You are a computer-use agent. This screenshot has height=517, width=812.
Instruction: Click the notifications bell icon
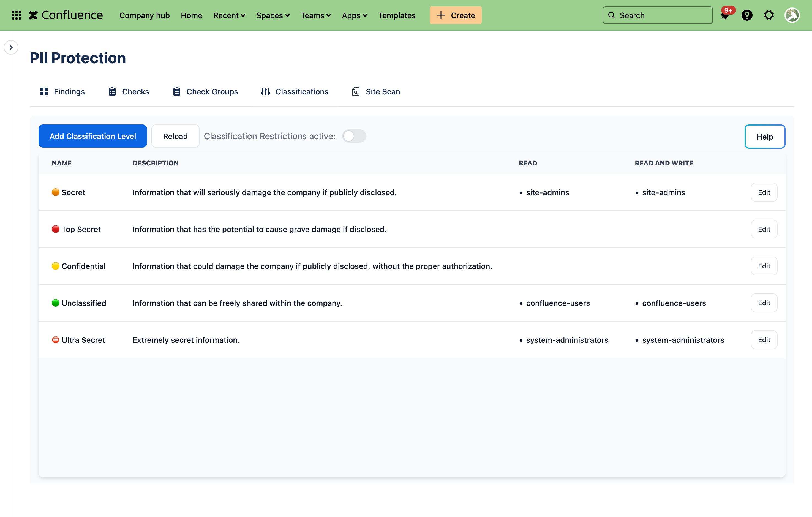point(724,15)
